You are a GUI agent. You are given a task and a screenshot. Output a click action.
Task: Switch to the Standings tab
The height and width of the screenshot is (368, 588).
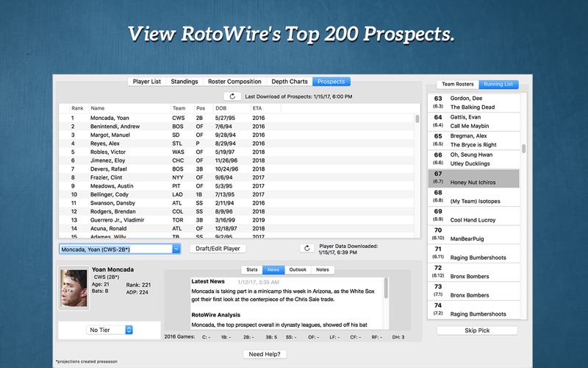(184, 82)
